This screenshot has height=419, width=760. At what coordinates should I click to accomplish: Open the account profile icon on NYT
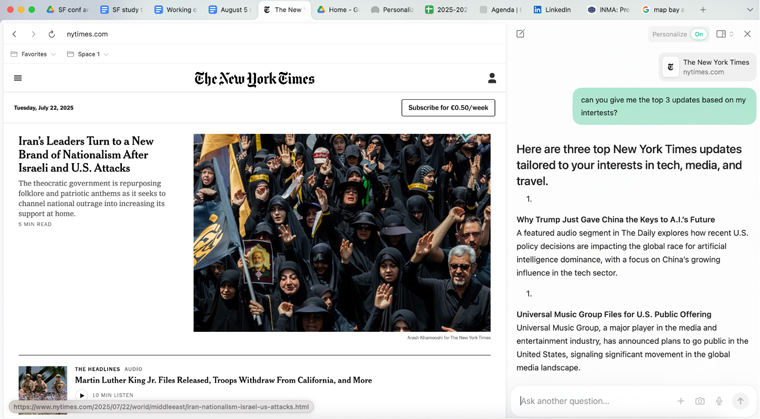tap(491, 78)
